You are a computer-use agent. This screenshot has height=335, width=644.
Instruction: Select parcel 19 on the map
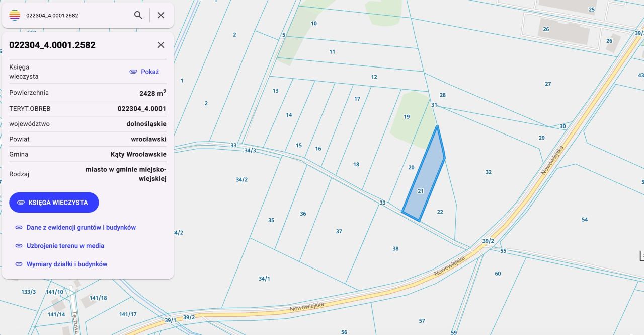click(x=407, y=117)
